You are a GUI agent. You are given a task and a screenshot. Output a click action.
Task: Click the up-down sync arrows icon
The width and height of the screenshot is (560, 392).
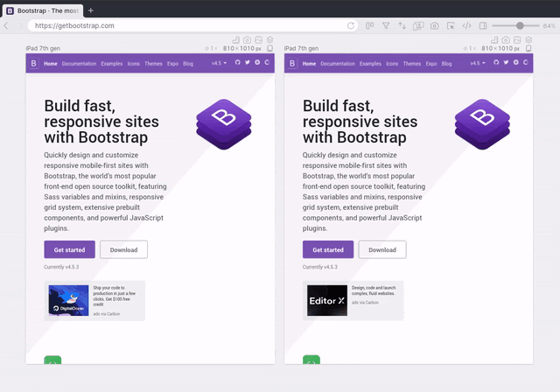[x=402, y=26]
